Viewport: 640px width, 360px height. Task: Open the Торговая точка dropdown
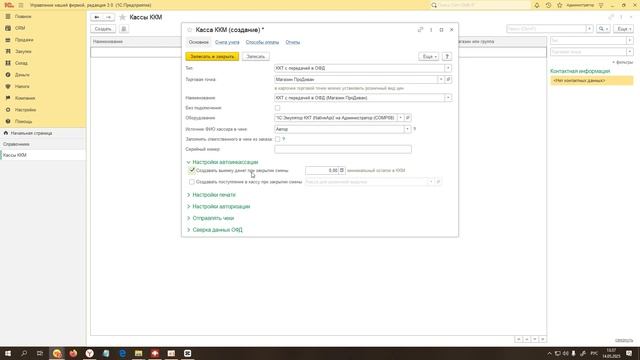click(441, 80)
